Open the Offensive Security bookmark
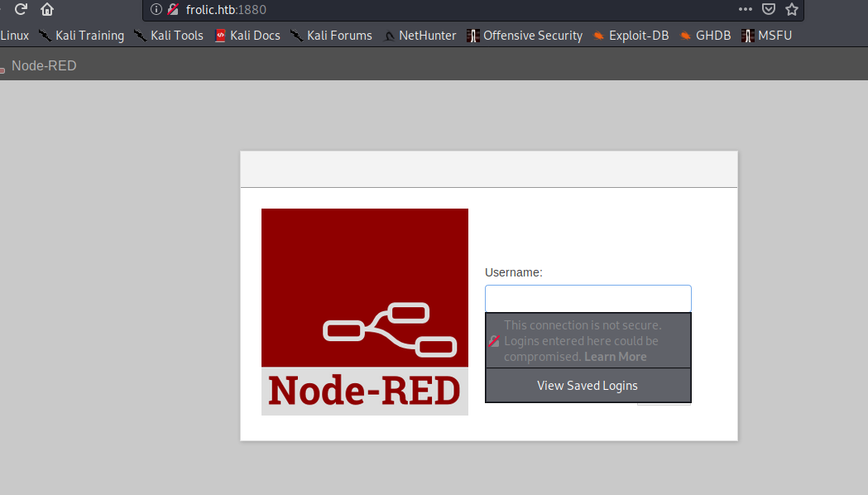 pyautogui.click(x=525, y=36)
